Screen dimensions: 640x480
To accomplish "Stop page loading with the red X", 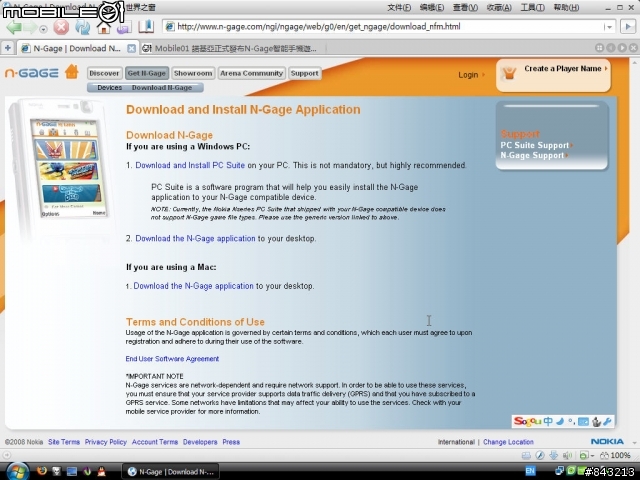I will [x=61, y=27].
